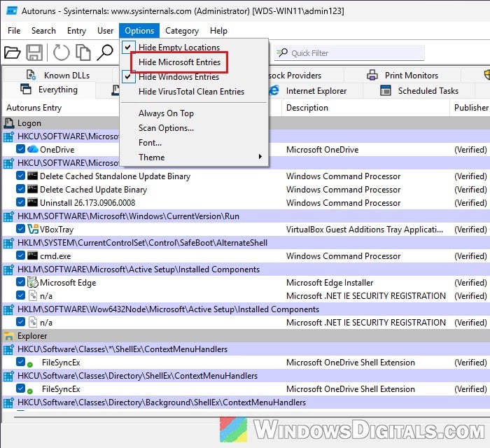Switch to the Scheduled Tasks tab

[419, 90]
